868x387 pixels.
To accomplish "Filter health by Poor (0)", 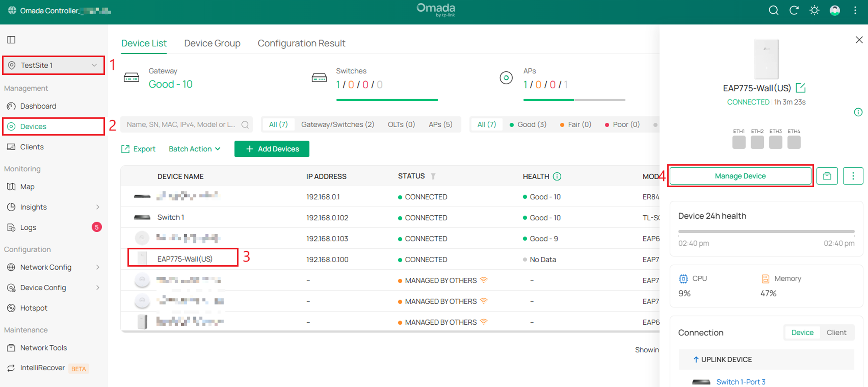I will coord(622,125).
